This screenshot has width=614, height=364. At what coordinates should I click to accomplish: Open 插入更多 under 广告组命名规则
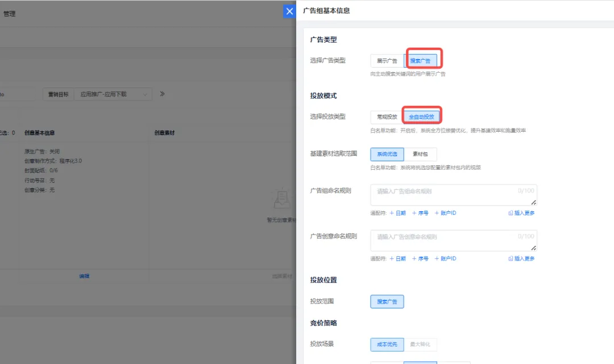coord(521,213)
